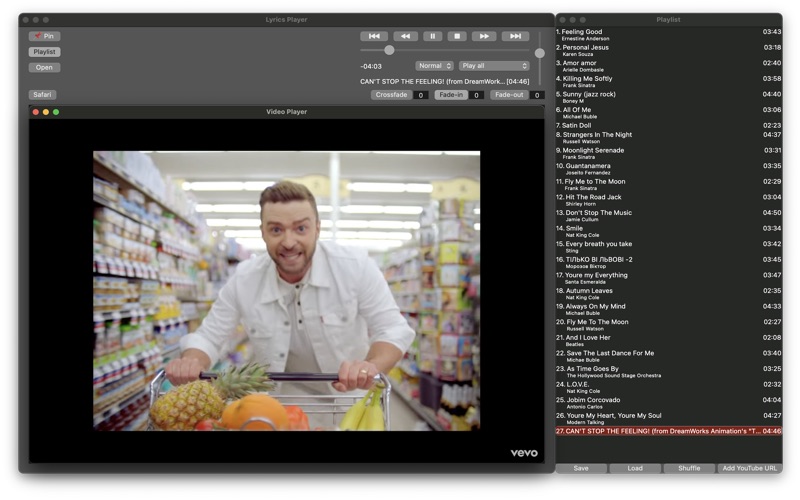Viewport: 800px width, 500px height.
Task: Select track 15 Every breath you take
Action: (668, 247)
